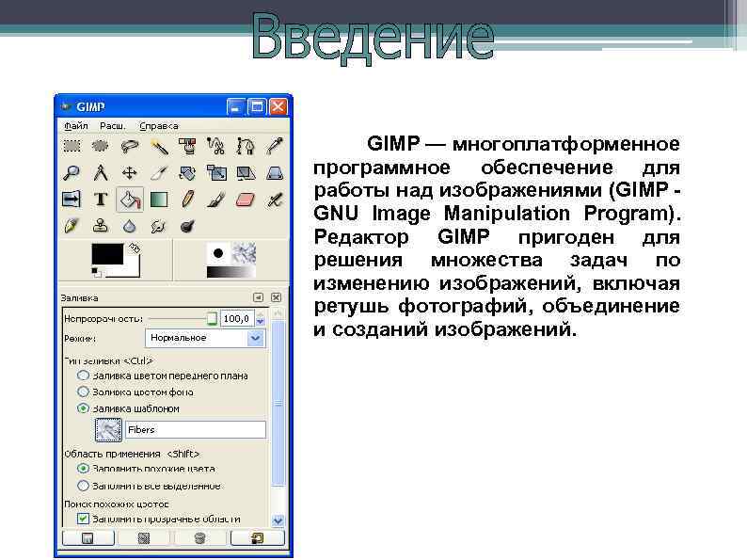Screen dimensions: 747x560
Task: Select the Clone stamp tool
Action: [x=100, y=226]
